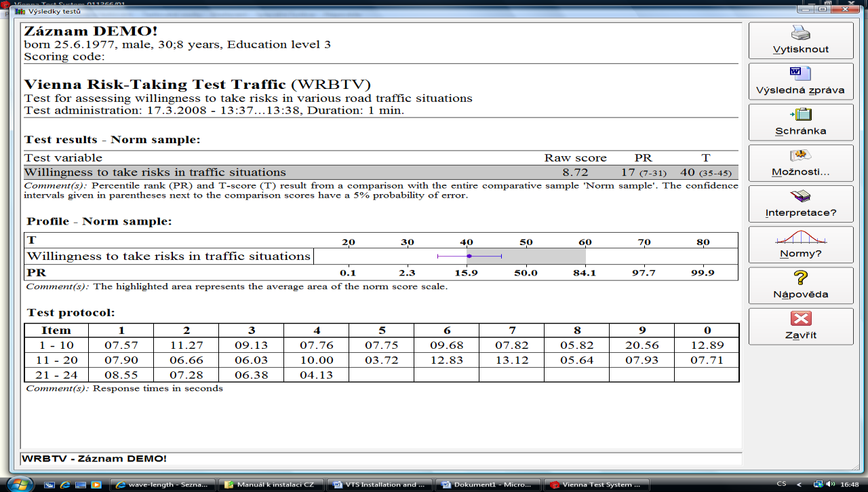Click response time 05.82 in test protocol
The image size is (868, 492).
(576, 345)
